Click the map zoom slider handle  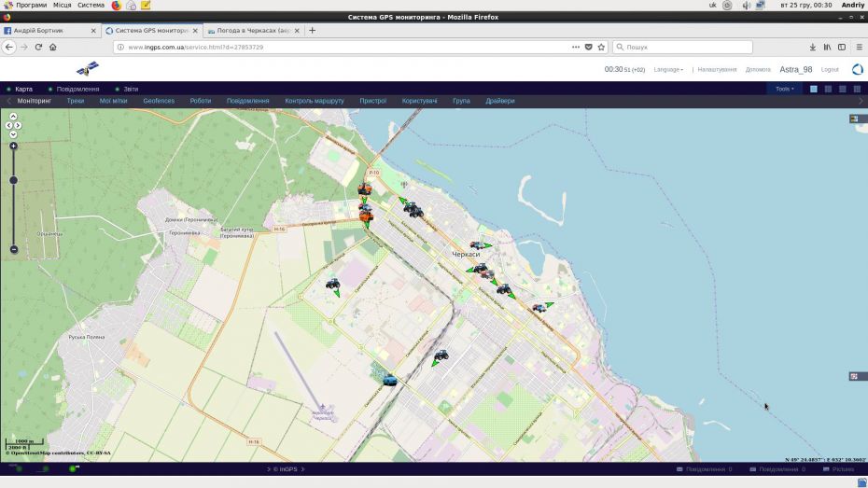pyautogui.click(x=14, y=180)
